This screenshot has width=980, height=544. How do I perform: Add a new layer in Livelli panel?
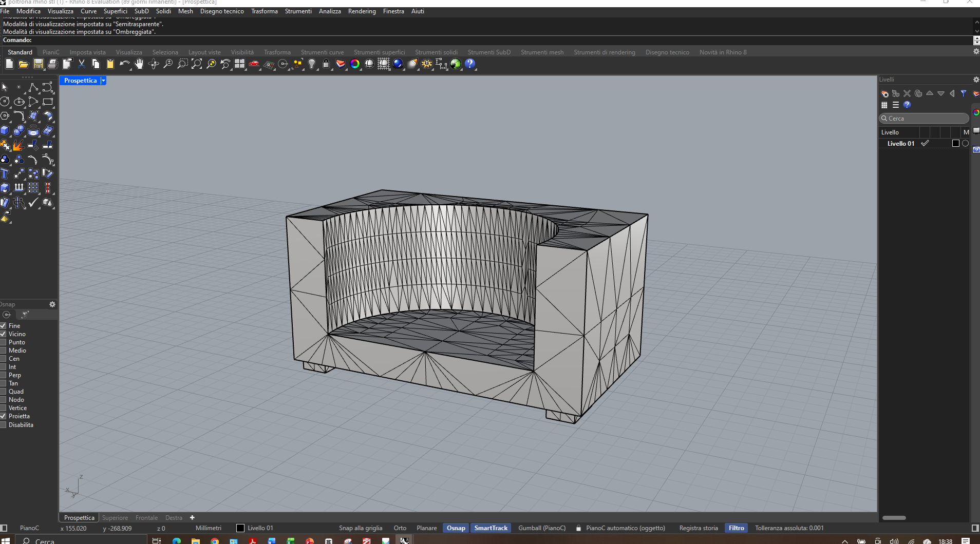[x=884, y=93]
